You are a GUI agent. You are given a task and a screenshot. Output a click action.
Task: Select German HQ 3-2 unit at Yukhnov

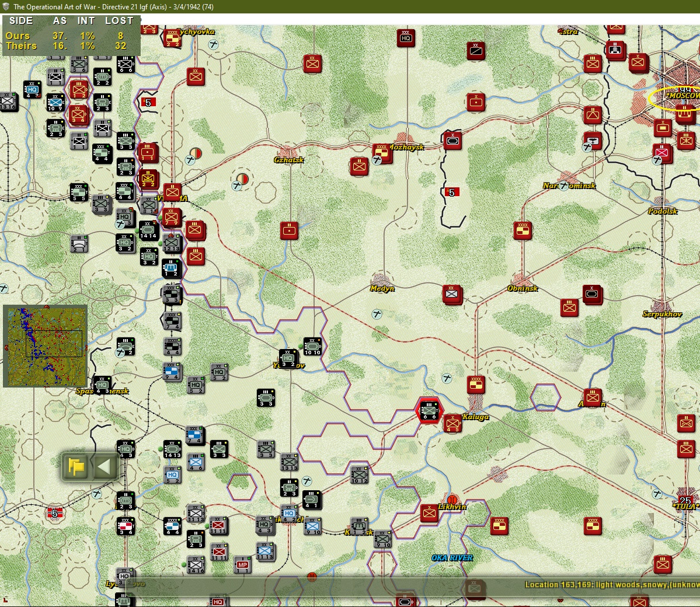point(288,358)
